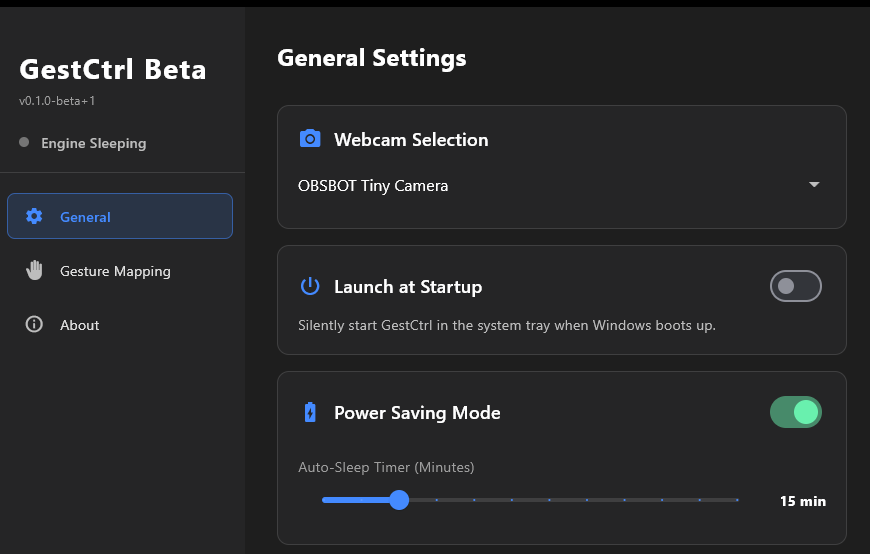Screen dimensions: 870x554
Task: Click the 'Silently start GestCtrl' description text
Action: pyautogui.click(x=507, y=325)
